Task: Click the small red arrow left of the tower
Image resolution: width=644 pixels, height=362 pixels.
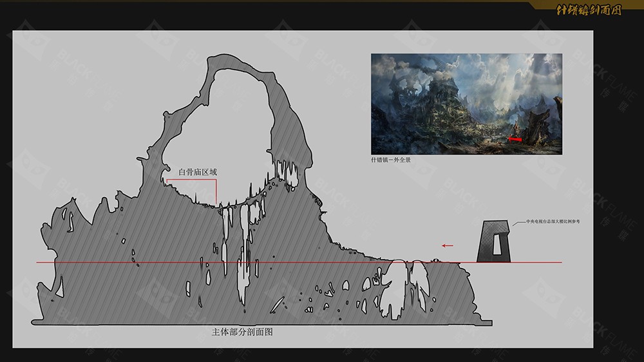Action: pos(447,245)
